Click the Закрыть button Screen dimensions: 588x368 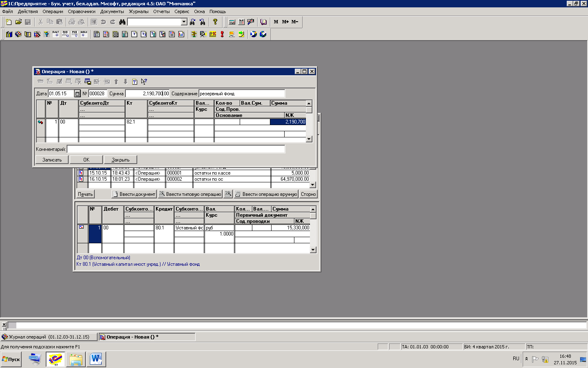[120, 160]
